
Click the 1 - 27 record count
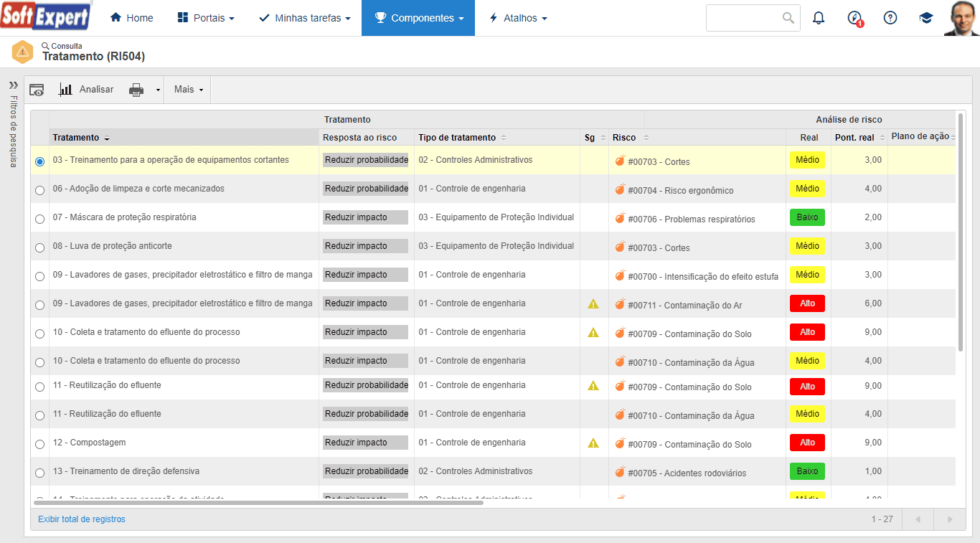882,519
